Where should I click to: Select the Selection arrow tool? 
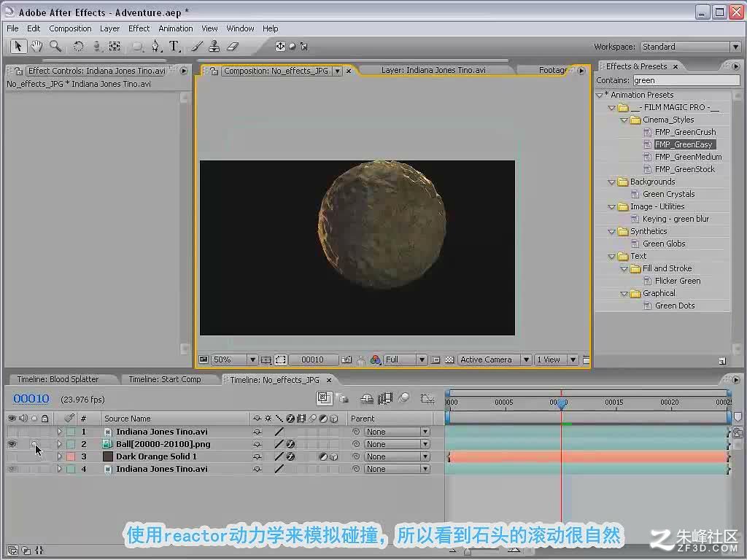[x=18, y=46]
